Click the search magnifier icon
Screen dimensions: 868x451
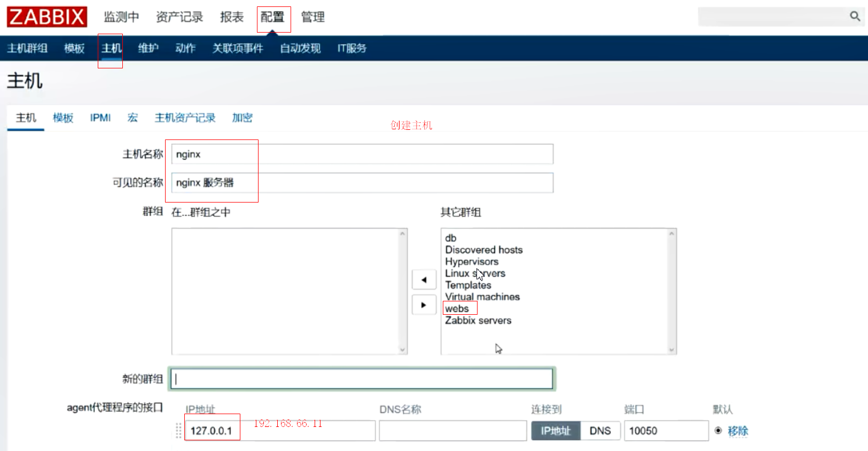[855, 17]
